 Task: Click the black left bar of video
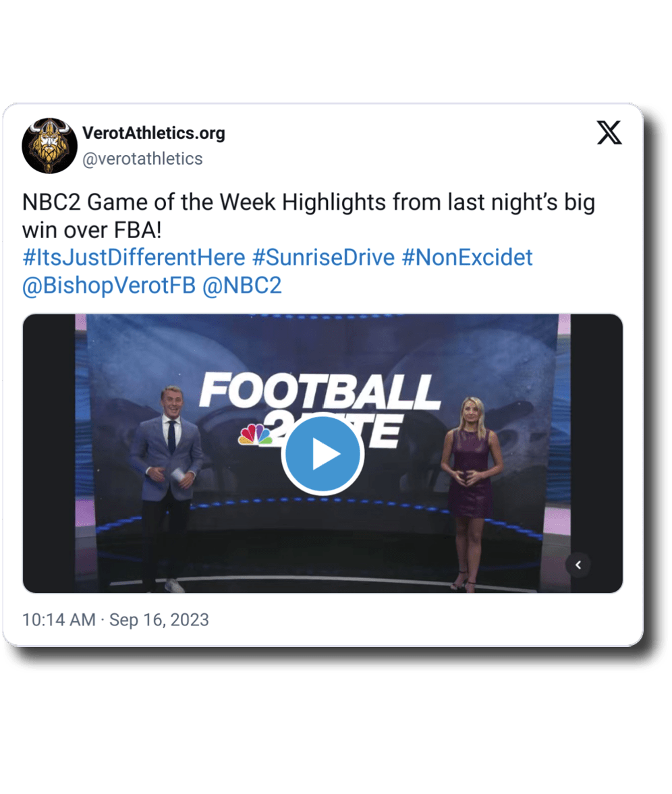[x=49, y=453]
